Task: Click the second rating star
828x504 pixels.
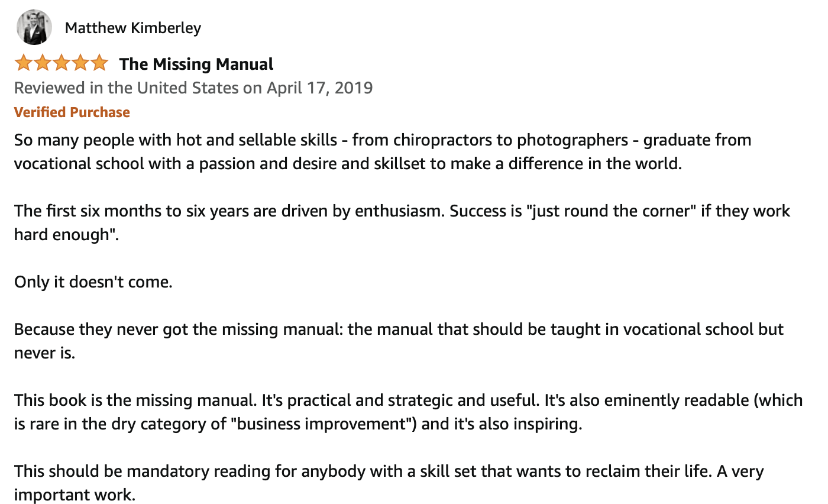Action: tap(43, 63)
